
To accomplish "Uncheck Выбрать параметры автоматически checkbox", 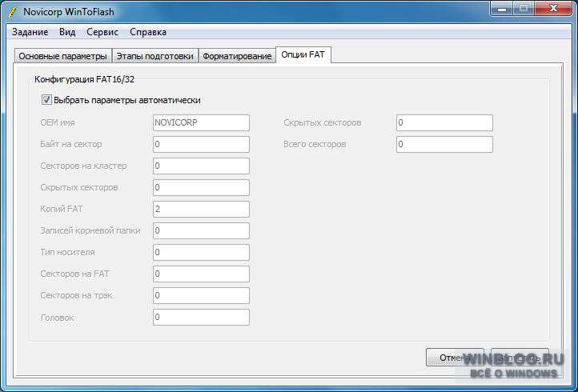I will [46, 100].
